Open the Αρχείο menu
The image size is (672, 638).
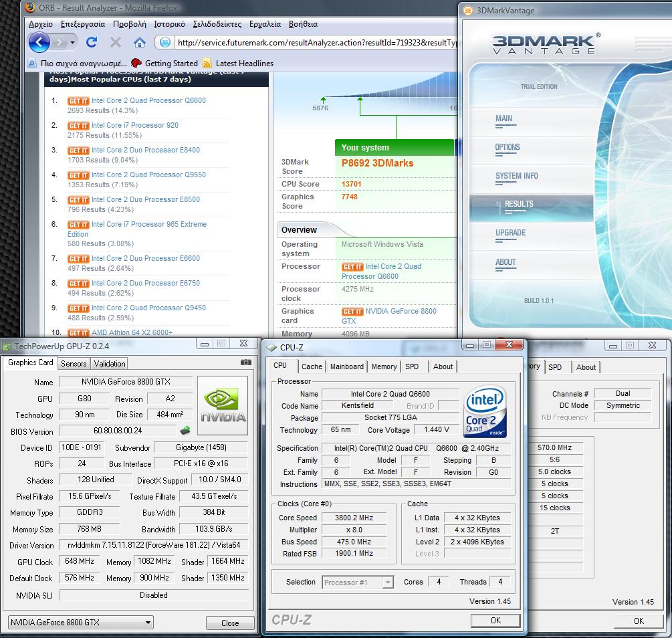(41, 24)
